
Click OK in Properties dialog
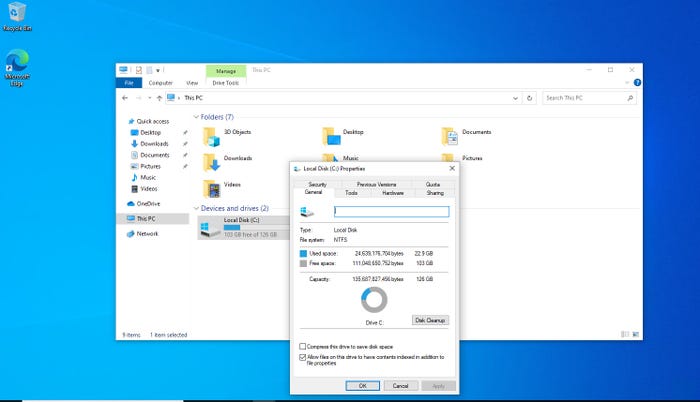pos(362,386)
